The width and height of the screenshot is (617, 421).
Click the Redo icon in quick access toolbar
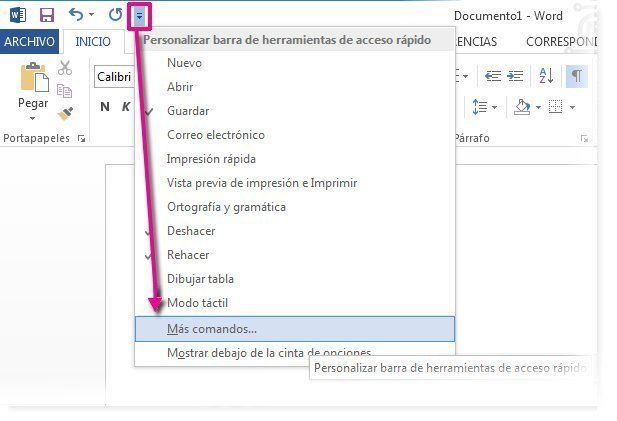tap(115, 15)
